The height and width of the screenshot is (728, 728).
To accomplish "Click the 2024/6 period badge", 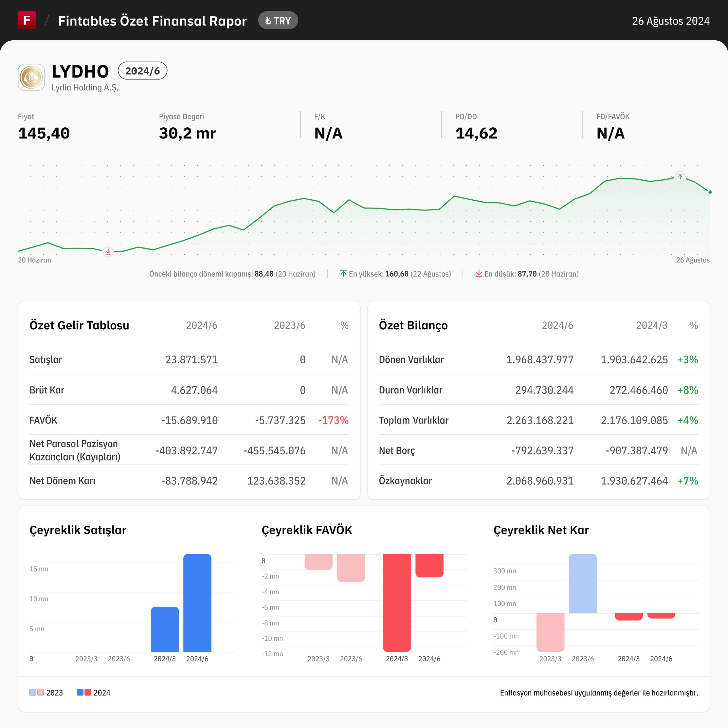I will point(142,71).
